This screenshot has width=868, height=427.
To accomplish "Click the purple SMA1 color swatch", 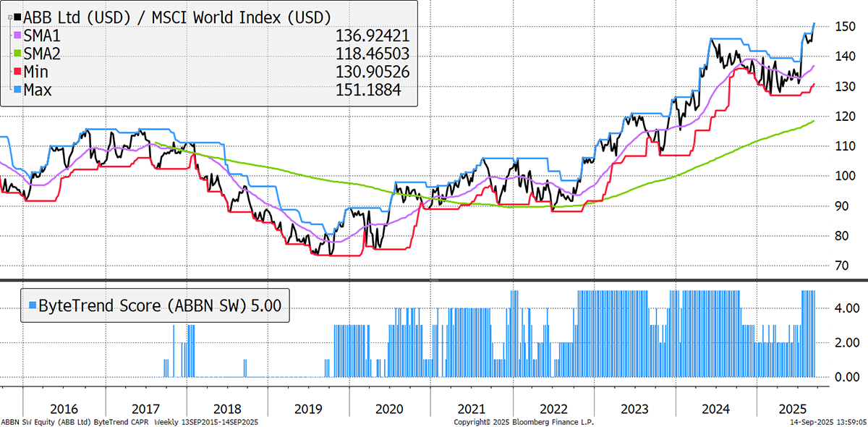I will pyautogui.click(x=17, y=35).
